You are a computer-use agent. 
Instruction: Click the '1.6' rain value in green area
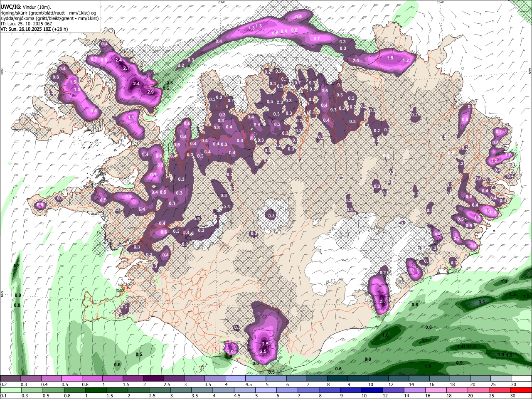tap(385, 335)
